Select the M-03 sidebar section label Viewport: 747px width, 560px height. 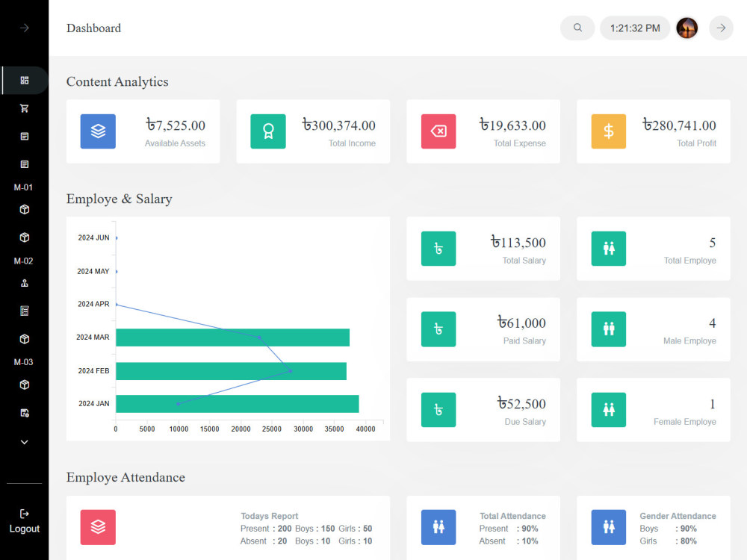point(23,362)
